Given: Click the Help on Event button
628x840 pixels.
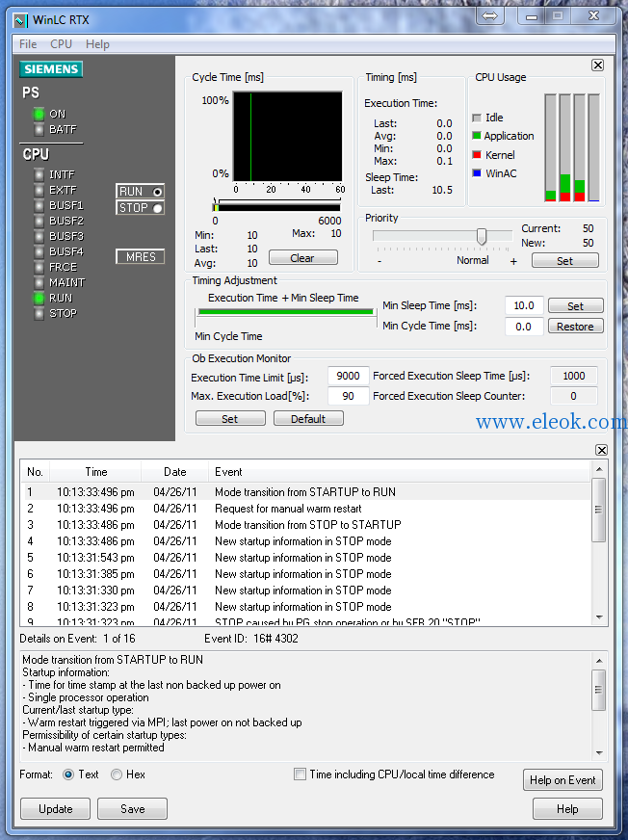Looking at the screenshot, I should click(563, 780).
